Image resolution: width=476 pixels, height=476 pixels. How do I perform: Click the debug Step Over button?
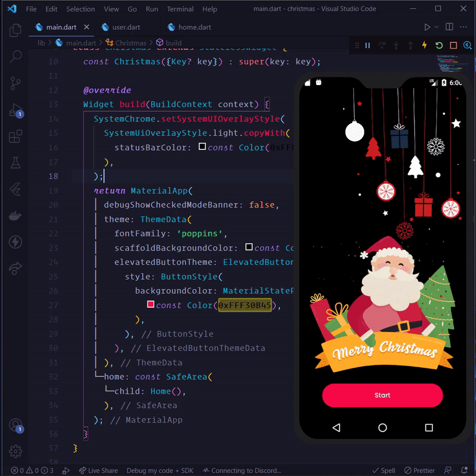pyautogui.click(x=382, y=46)
